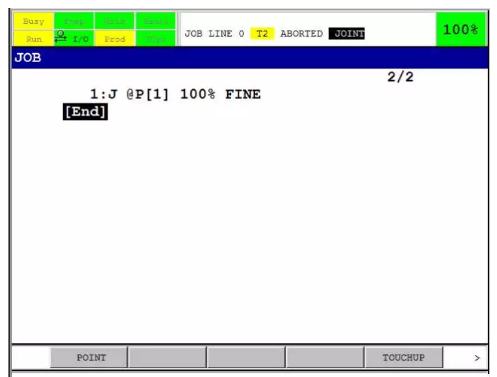Select position P[1] in line 1
This screenshot has width=497, height=377.
coord(148,94)
